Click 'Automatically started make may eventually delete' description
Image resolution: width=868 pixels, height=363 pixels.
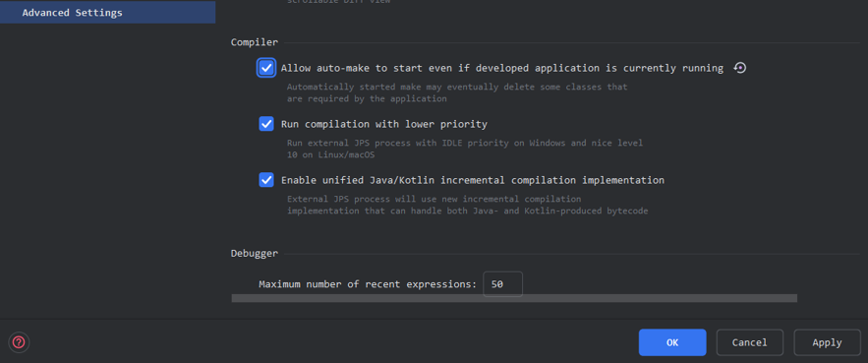[457, 92]
